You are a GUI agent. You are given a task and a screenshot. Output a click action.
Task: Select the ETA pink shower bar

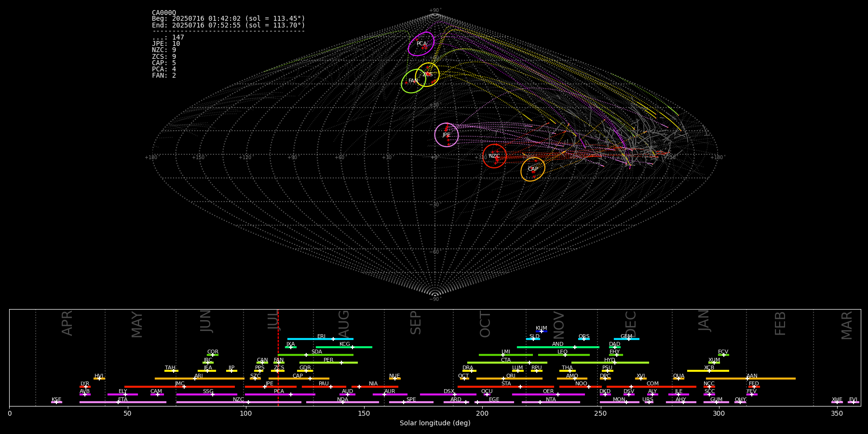122,402
